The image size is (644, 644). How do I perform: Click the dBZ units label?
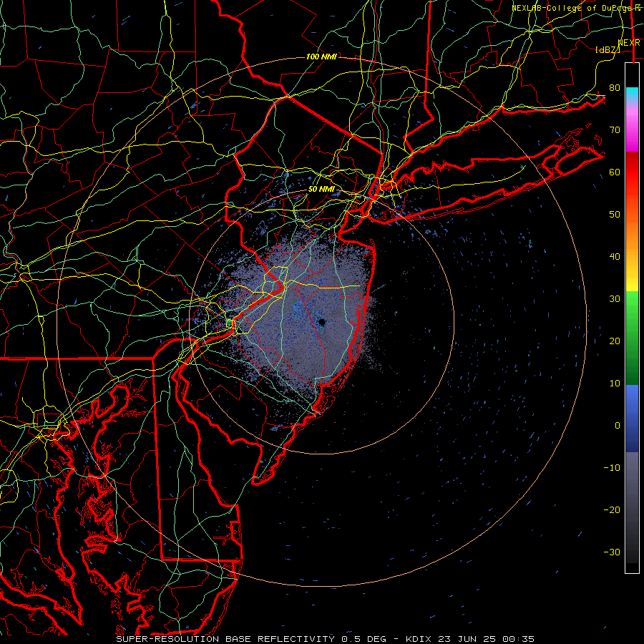click(x=608, y=49)
